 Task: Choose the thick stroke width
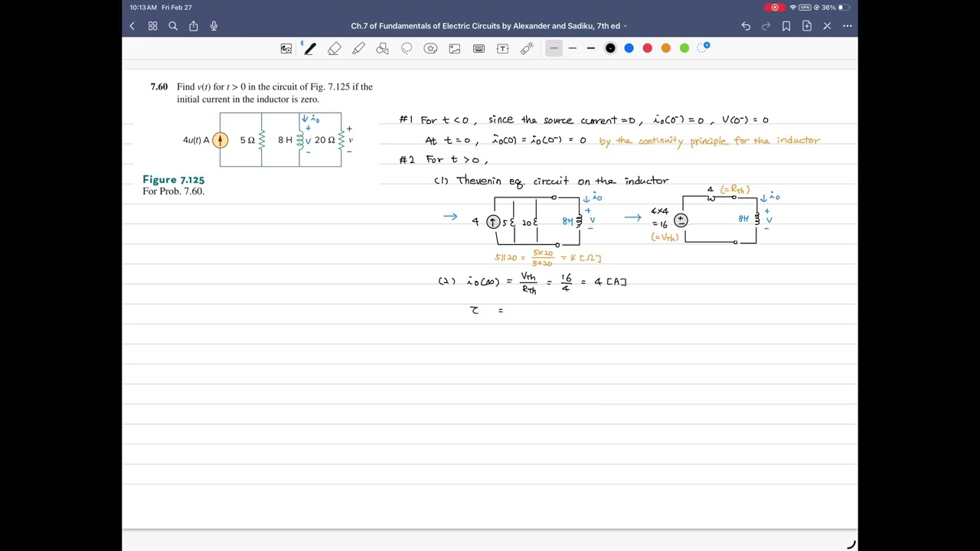(591, 48)
